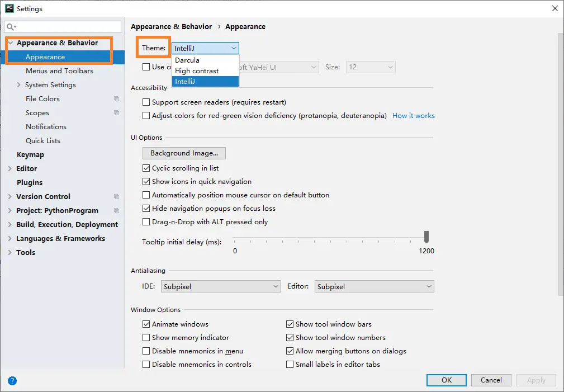
Task: Enable Small labels in editor tabs
Action: (290, 364)
